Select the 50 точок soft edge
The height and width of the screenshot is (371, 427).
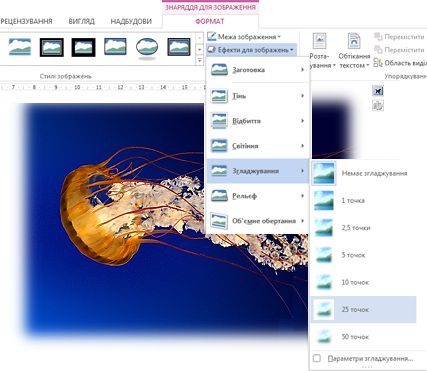pos(363,337)
